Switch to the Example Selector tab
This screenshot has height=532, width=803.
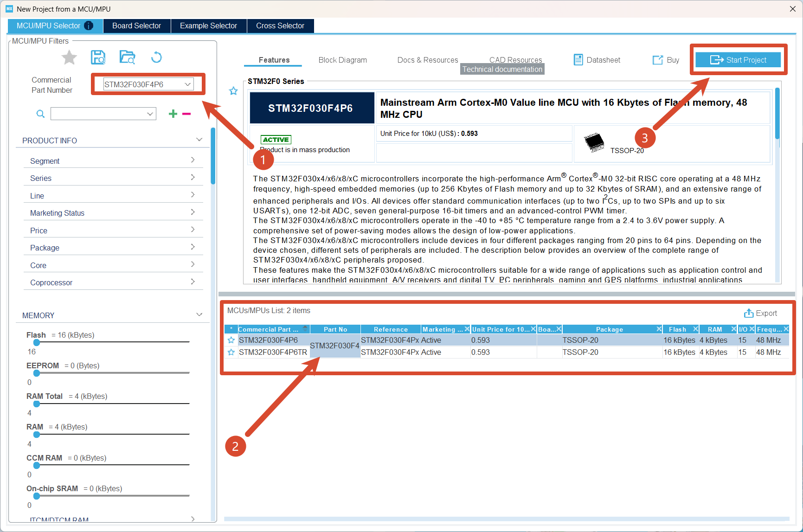tap(208, 26)
